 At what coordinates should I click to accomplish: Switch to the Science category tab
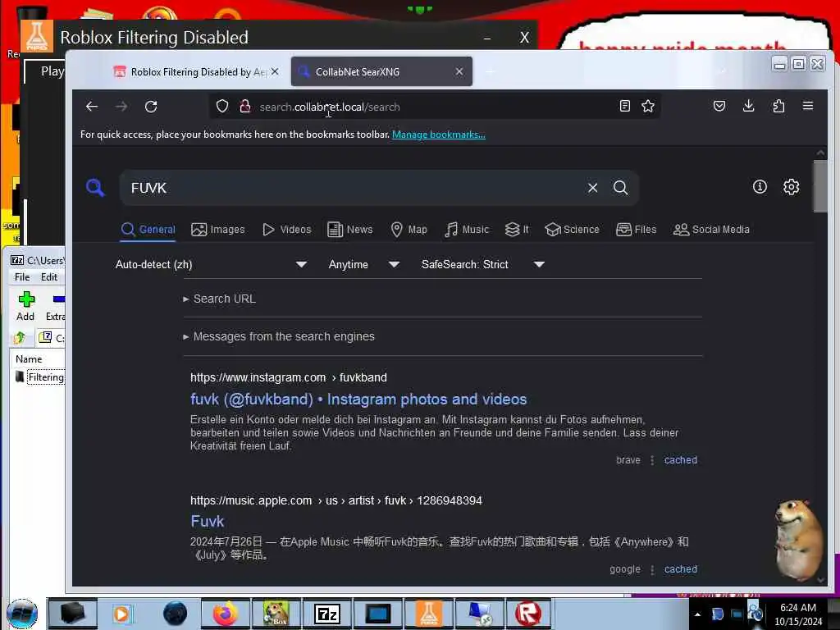(x=572, y=230)
